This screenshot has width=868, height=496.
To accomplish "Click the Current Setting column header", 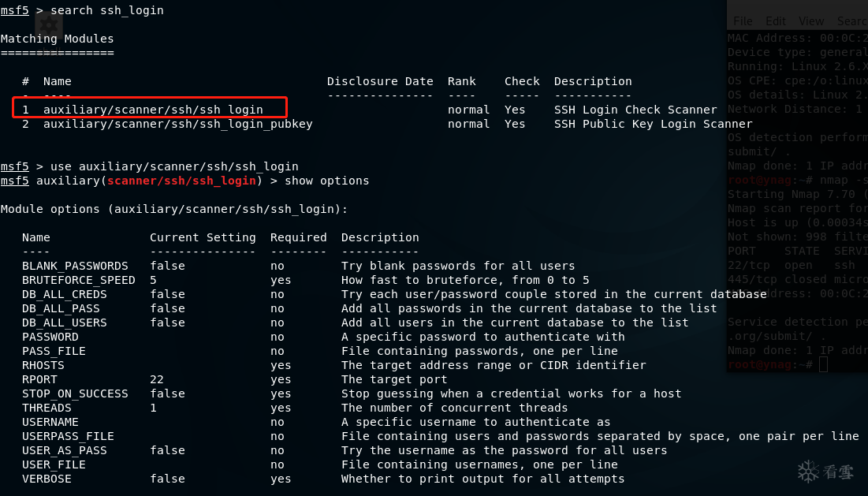I will pyautogui.click(x=203, y=237).
